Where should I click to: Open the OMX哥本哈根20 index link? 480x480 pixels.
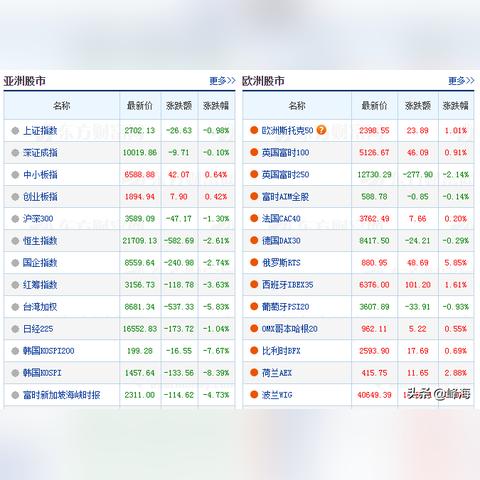[290, 329]
